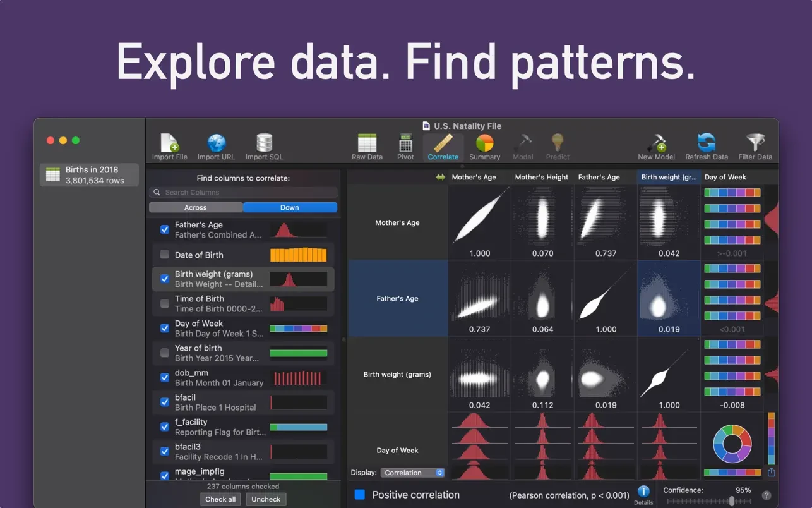Click the Uncheck button
Screen dimensions: 812x508
tap(266, 499)
